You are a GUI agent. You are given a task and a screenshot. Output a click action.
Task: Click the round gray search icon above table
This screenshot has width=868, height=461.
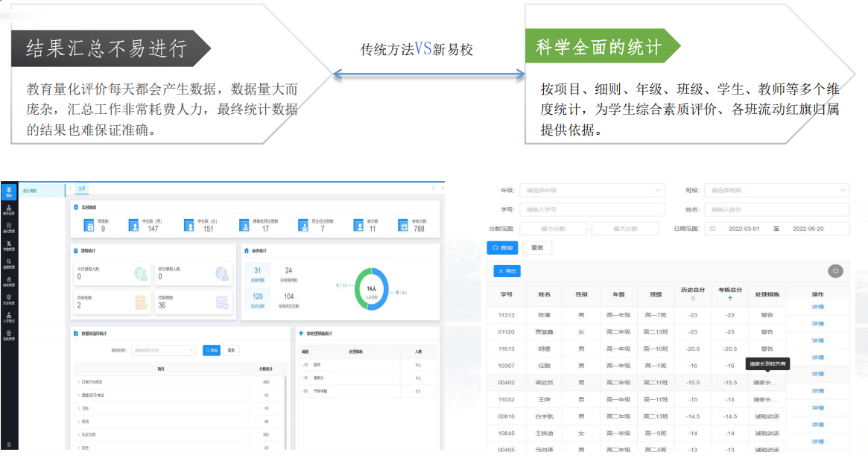pyautogui.click(x=835, y=271)
